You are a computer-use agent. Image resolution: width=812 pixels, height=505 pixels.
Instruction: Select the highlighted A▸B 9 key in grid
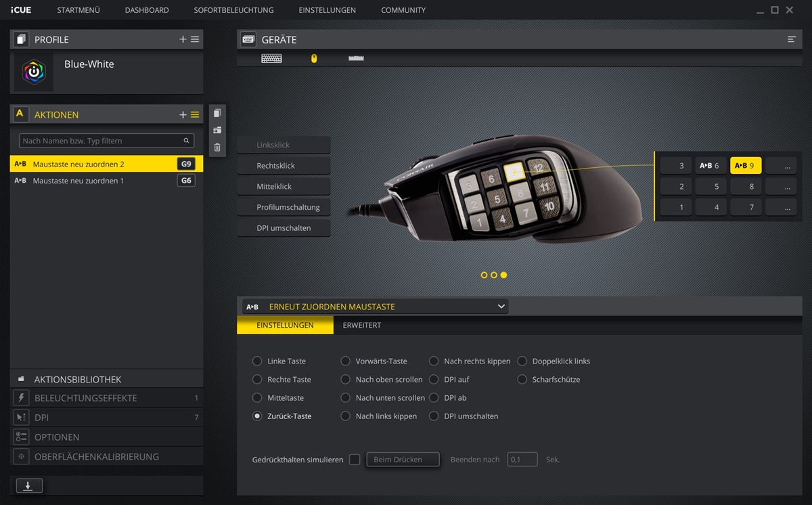pos(746,166)
